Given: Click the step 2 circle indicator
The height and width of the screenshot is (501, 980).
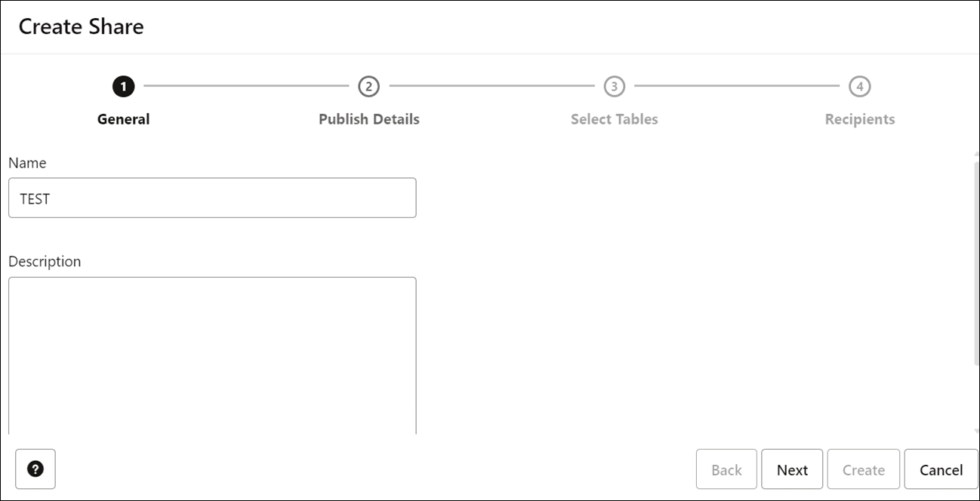Looking at the screenshot, I should click(x=368, y=85).
